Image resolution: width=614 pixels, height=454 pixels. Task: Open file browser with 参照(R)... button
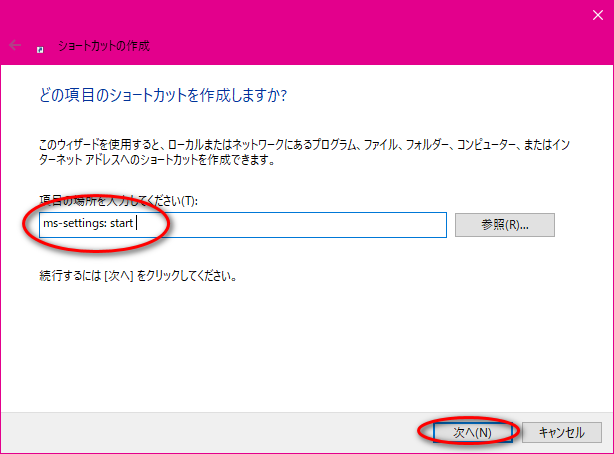click(x=504, y=224)
